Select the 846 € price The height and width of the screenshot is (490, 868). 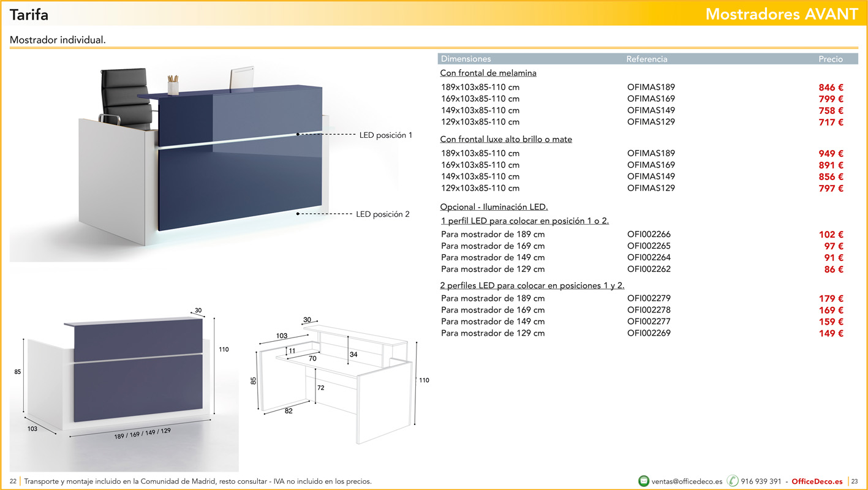click(x=831, y=88)
